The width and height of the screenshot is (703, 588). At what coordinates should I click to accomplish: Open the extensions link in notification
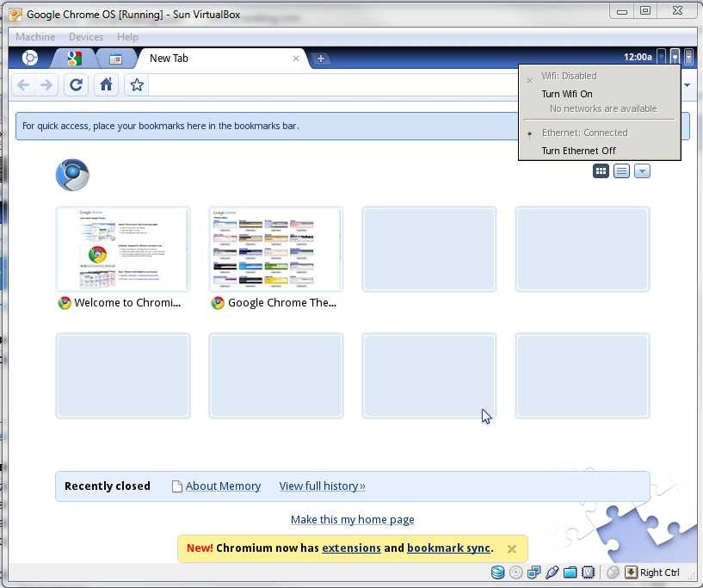click(x=351, y=548)
